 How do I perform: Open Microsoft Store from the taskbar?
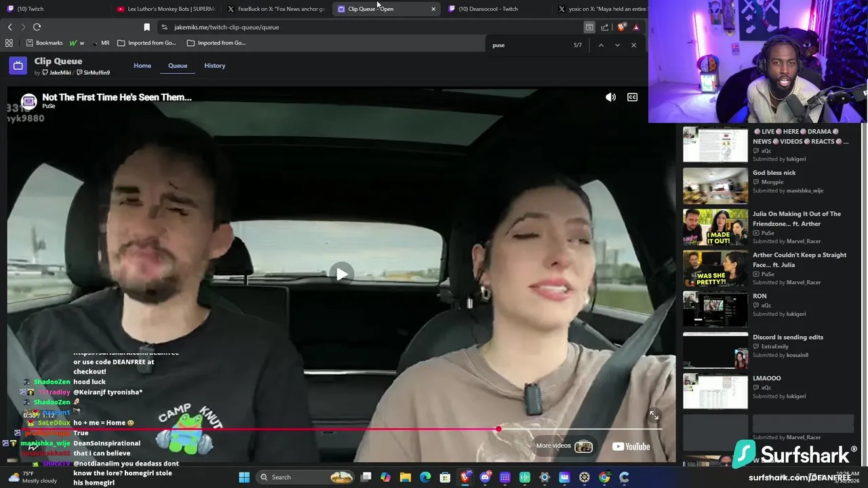click(445, 477)
